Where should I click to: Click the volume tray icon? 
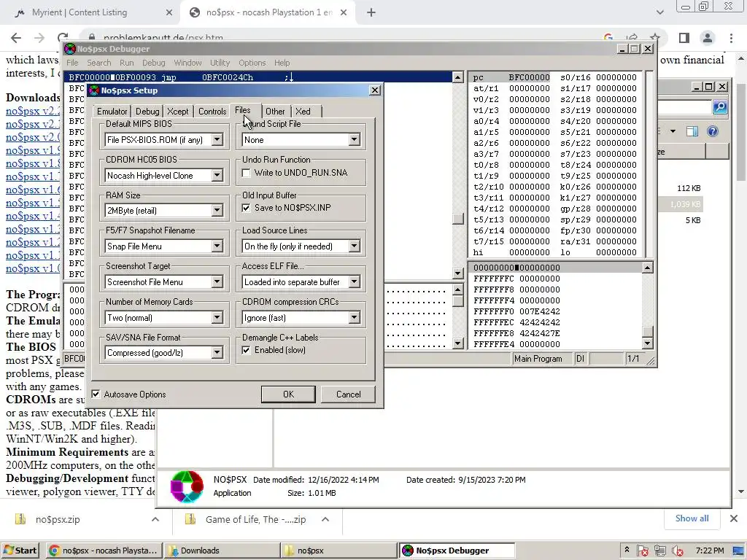coord(678,551)
